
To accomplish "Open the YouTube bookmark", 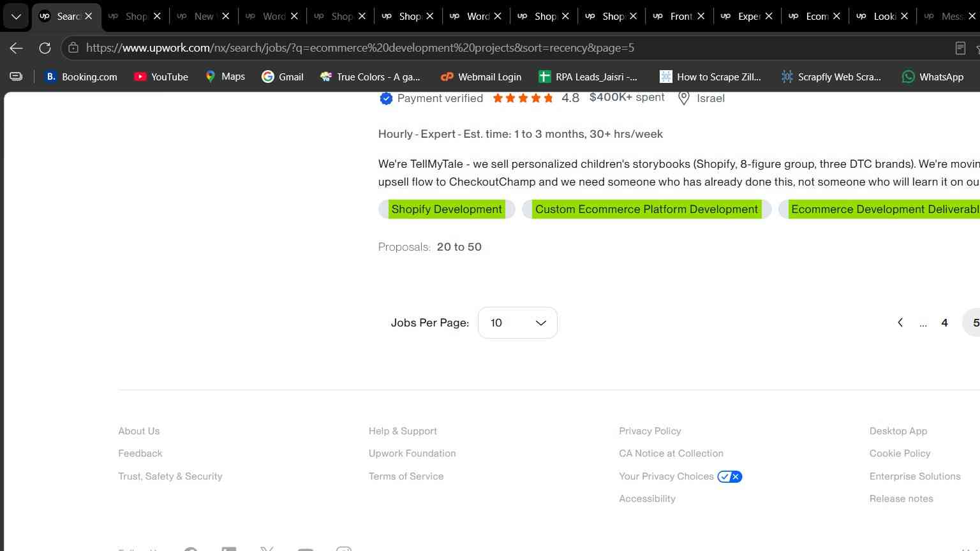I will coord(161,77).
